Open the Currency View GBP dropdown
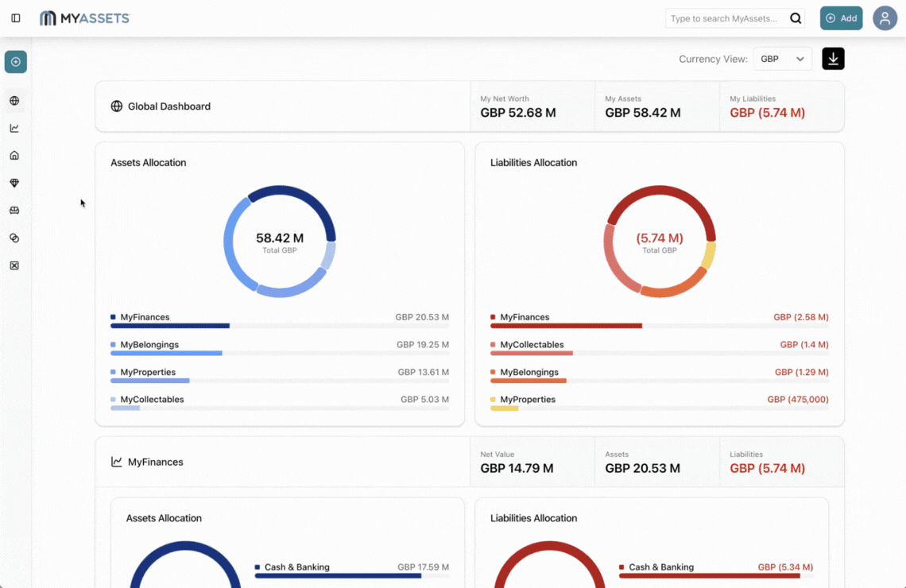Viewport: 906px width, 588px height. click(x=782, y=58)
